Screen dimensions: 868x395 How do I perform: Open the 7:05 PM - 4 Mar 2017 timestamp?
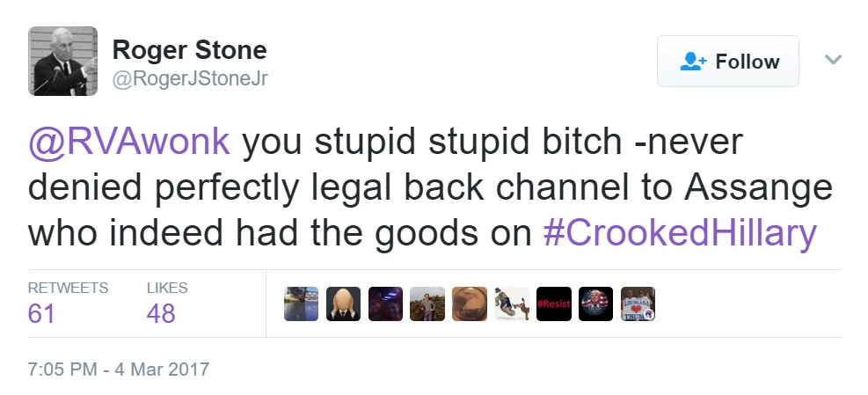point(119,369)
